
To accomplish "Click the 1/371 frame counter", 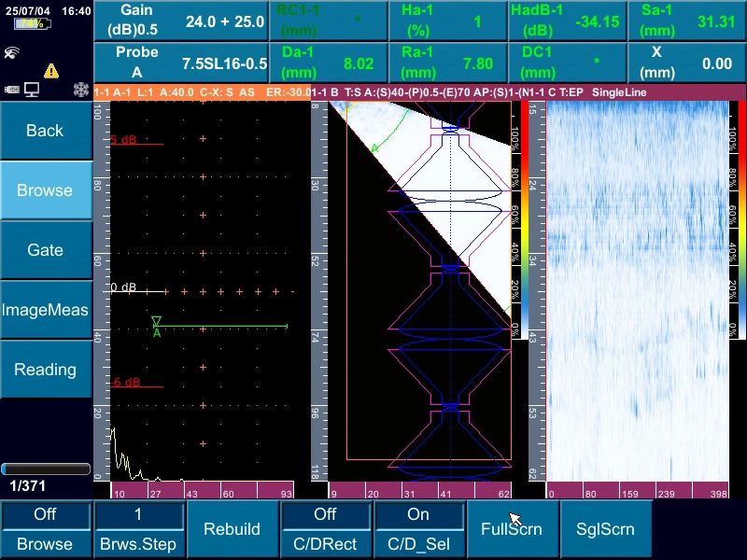I will pyautogui.click(x=28, y=486).
